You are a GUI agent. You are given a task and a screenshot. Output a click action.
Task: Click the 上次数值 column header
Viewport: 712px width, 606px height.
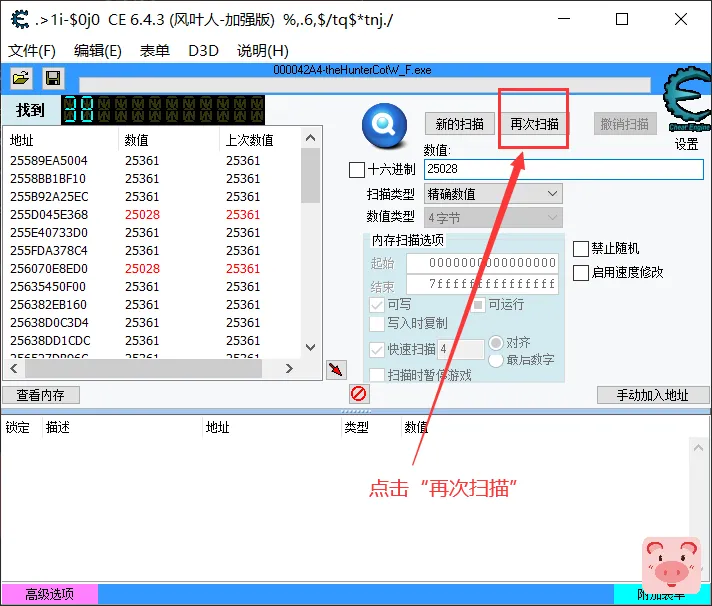click(260, 140)
